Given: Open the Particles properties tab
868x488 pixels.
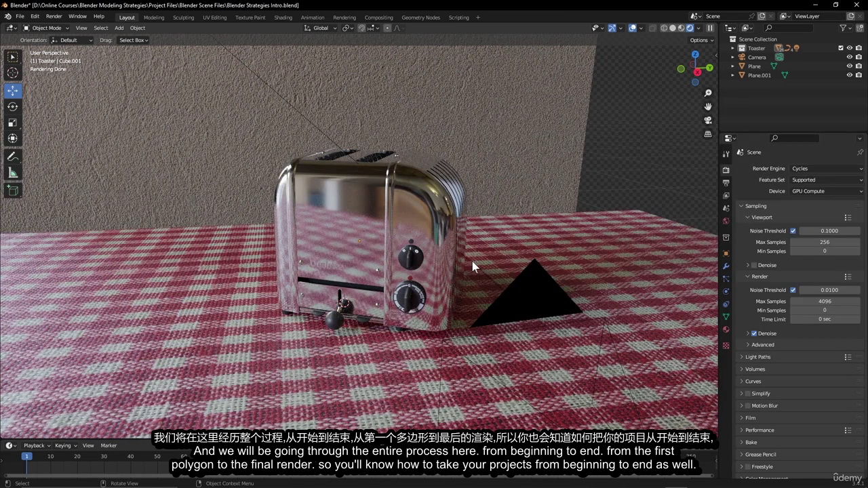Looking at the screenshot, I should tap(726, 279).
